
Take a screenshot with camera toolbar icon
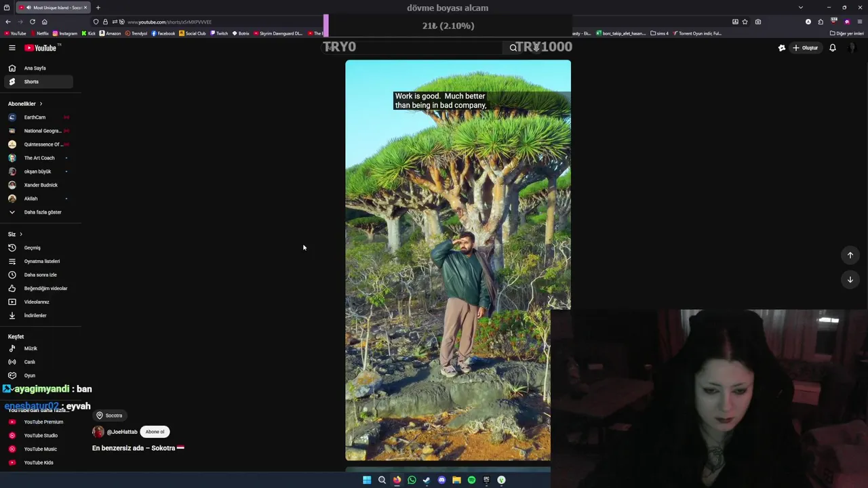click(x=758, y=22)
